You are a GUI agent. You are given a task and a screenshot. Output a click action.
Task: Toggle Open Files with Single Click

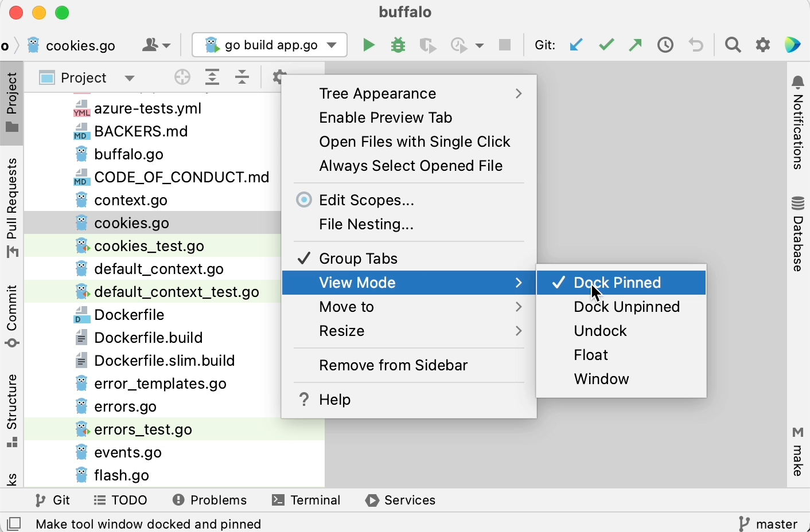click(x=410, y=142)
